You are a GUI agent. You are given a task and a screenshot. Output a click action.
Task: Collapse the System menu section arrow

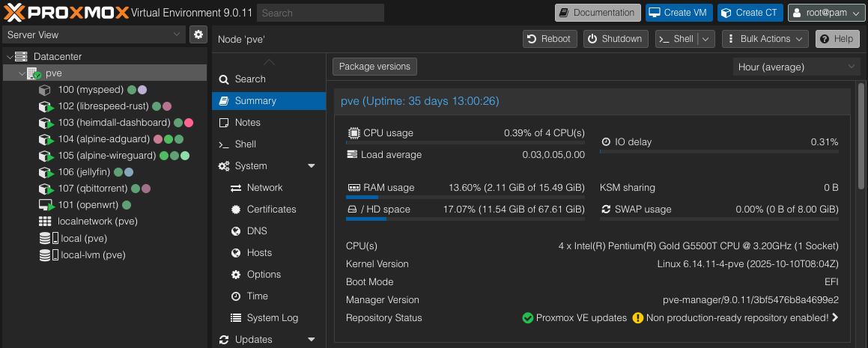pos(312,166)
